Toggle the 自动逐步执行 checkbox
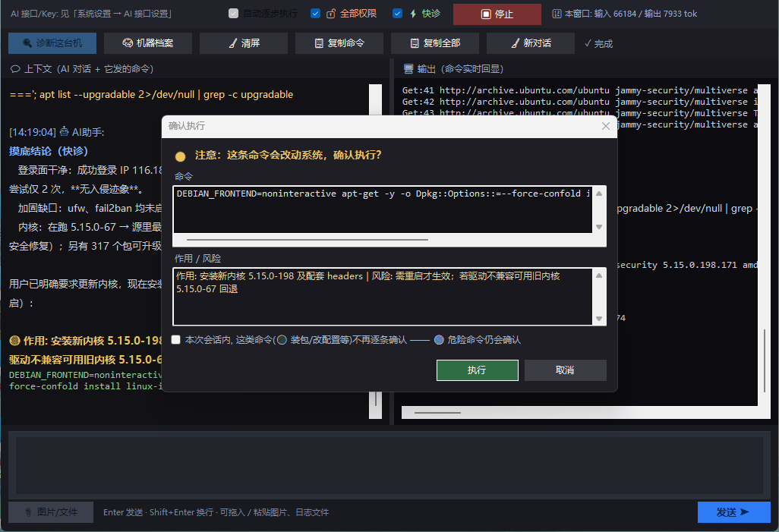The width and height of the screenshot is (779, 532). [x=233, y=14]
